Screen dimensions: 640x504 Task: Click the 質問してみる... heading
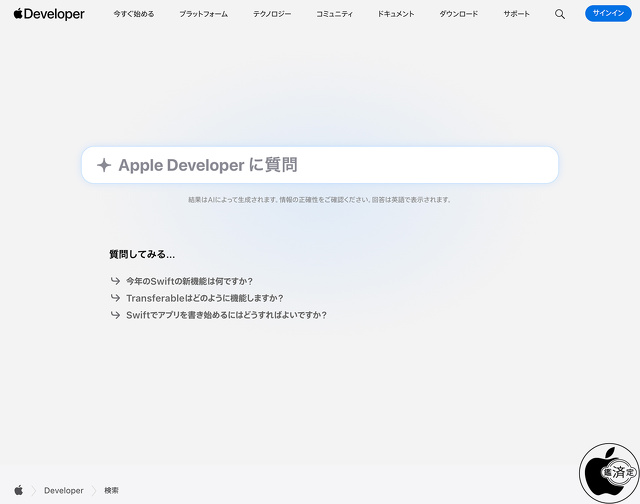142,254
